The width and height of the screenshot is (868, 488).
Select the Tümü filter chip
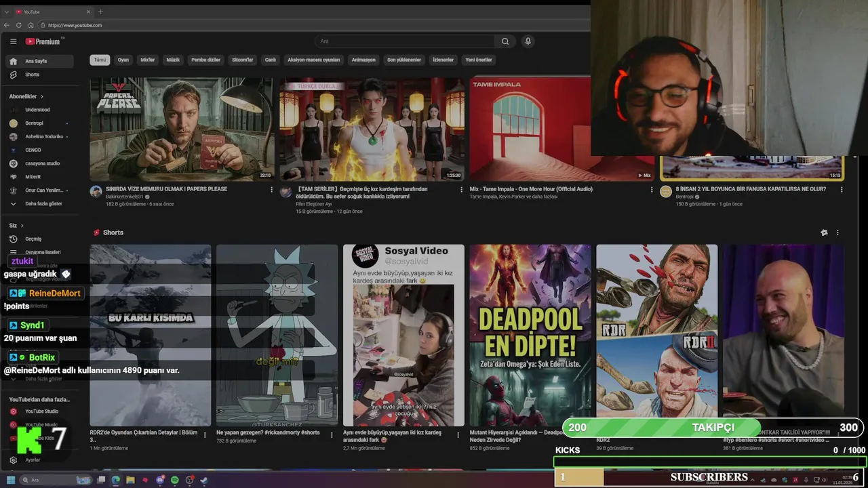point(100,60)
